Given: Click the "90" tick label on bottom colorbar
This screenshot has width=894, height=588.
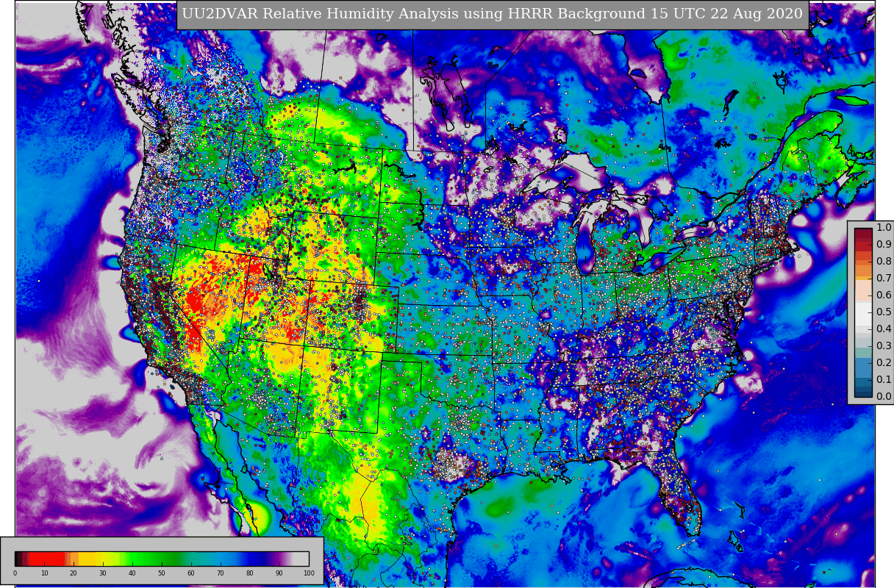Looking at the screenshot, I should tap(279, 573).
